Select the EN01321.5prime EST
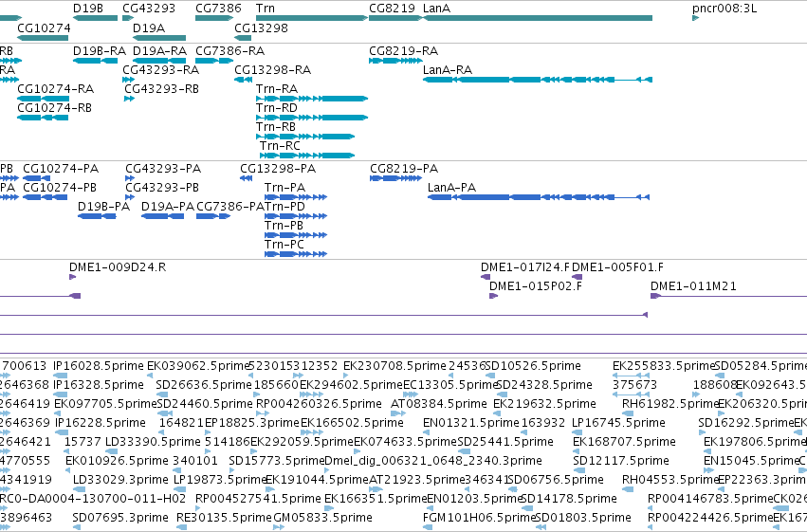 [426, 432]
